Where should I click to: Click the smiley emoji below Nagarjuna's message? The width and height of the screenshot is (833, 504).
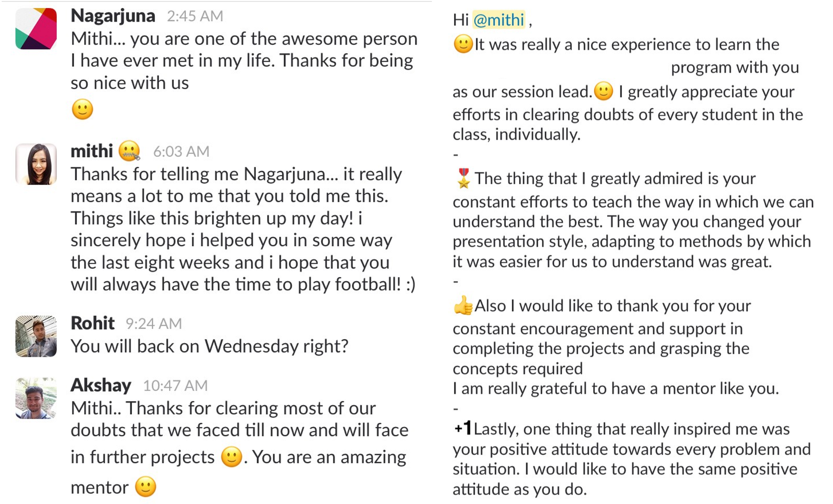click(82, 109)
